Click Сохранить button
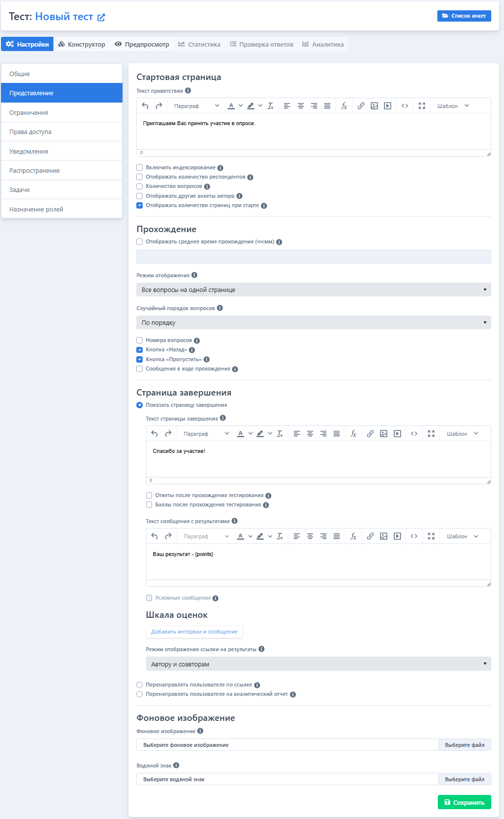This screenshot has width=504, height=819. click(x=464, y=802)
